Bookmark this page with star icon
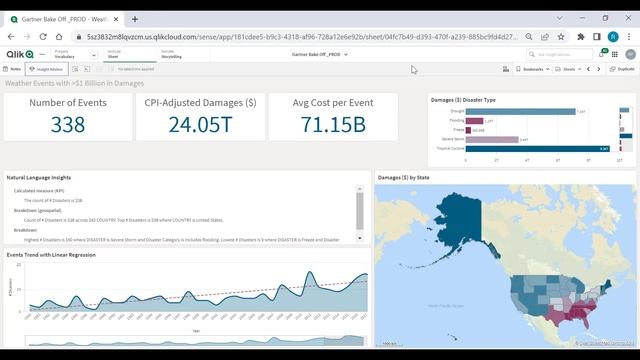Screen dimensions: 640x360 pos(561,37)
